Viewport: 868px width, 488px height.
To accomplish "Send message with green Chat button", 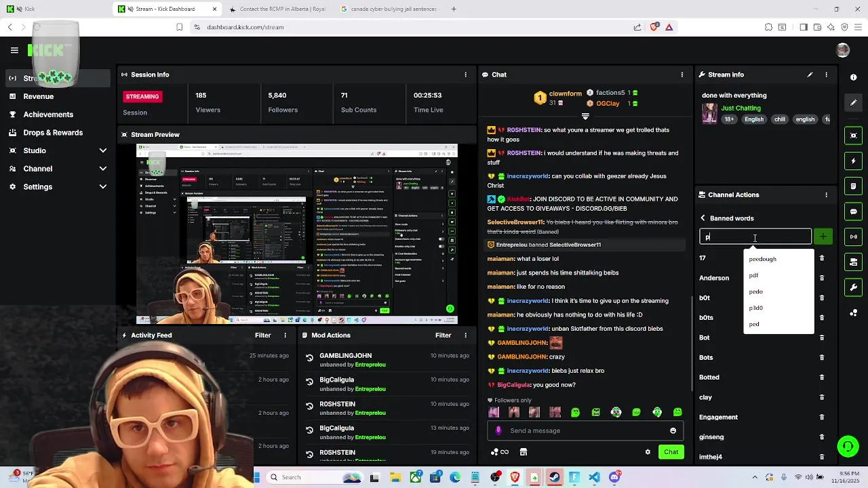I will (x=671, y=452).
